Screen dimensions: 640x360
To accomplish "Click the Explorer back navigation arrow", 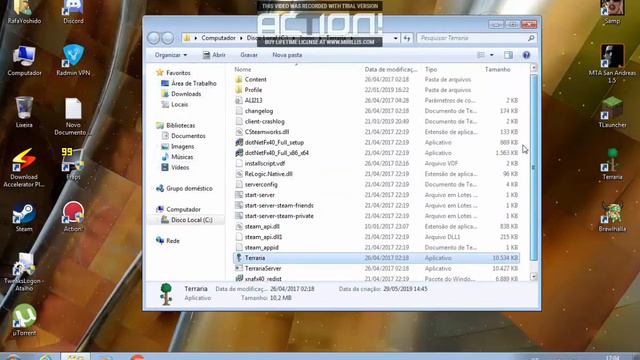I will coord(153,38).
